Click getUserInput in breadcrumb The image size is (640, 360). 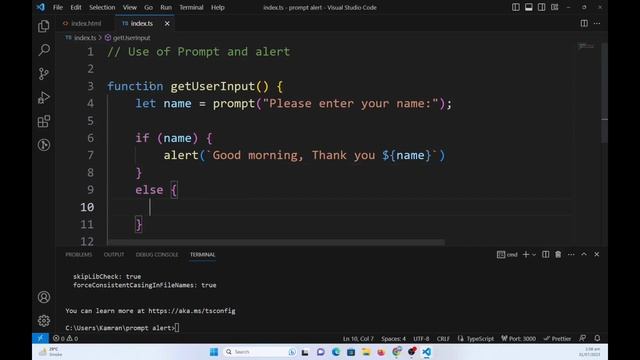click(131, 38)
